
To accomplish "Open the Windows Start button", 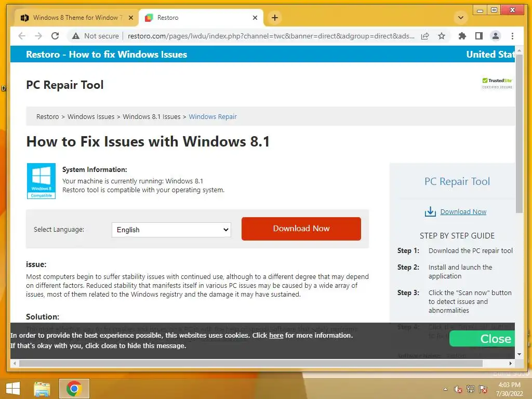I will (x=13, y=389).
